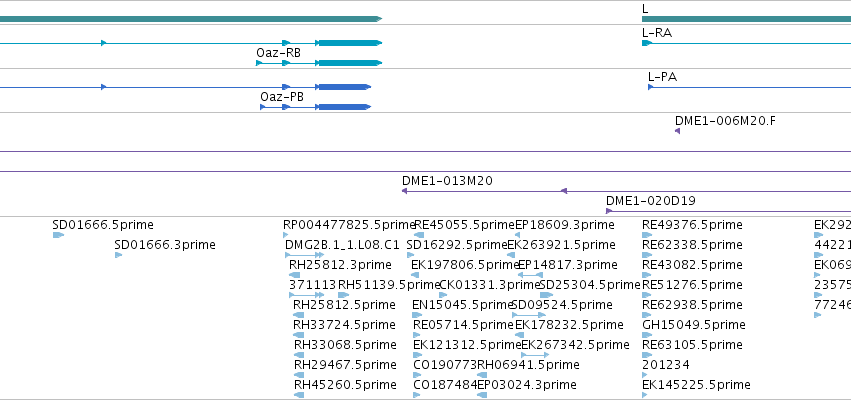Select the DME1-006M20.F feature label

(x=725, y=121)
